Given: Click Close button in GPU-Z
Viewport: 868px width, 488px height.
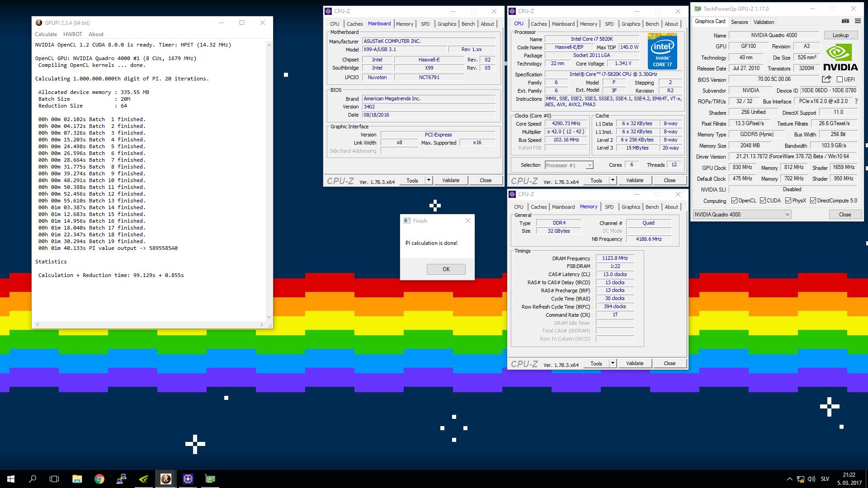Looking at the screenshot, I should 845,215.
